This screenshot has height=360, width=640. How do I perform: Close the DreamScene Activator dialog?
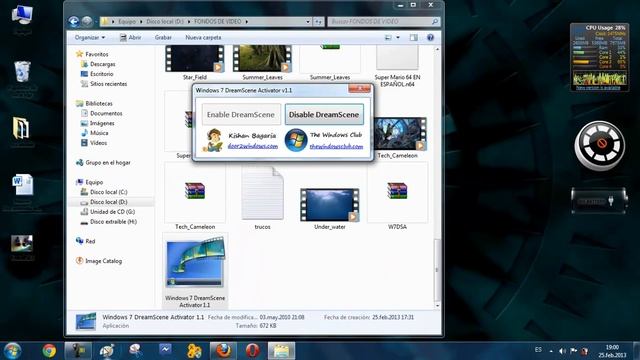click(359, 89)
